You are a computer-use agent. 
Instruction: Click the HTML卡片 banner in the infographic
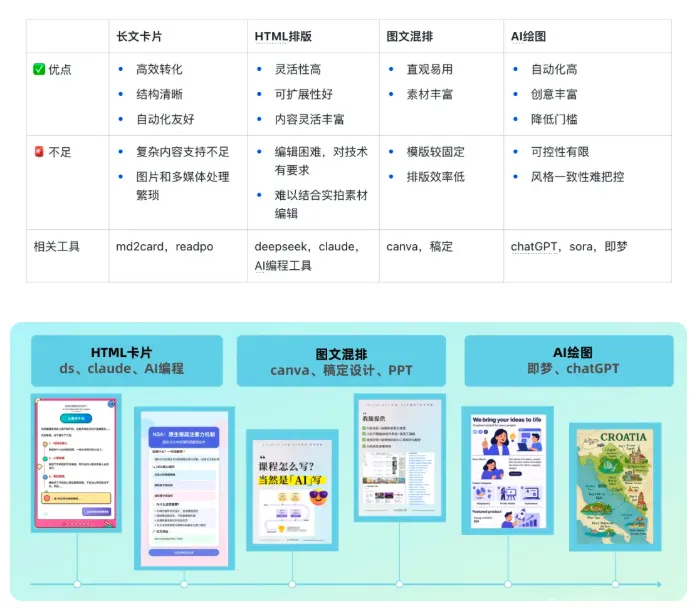(127, 360)
